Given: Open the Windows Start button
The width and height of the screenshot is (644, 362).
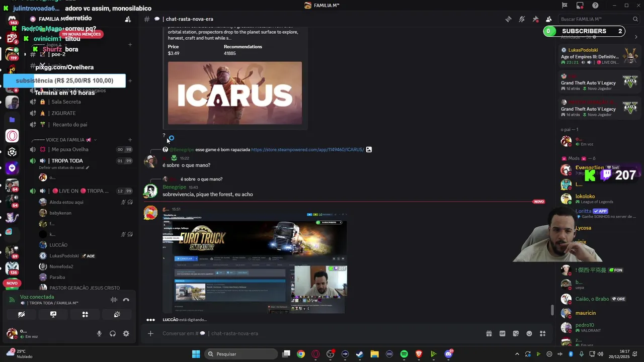Looking at the screenshot, I should tap(196, 354).
